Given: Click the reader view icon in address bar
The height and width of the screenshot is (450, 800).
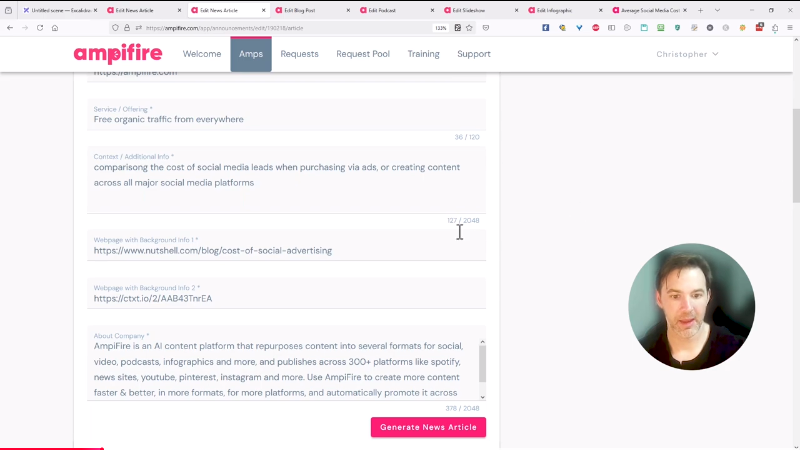Looking at the screenshot, I should coord(458,28).
